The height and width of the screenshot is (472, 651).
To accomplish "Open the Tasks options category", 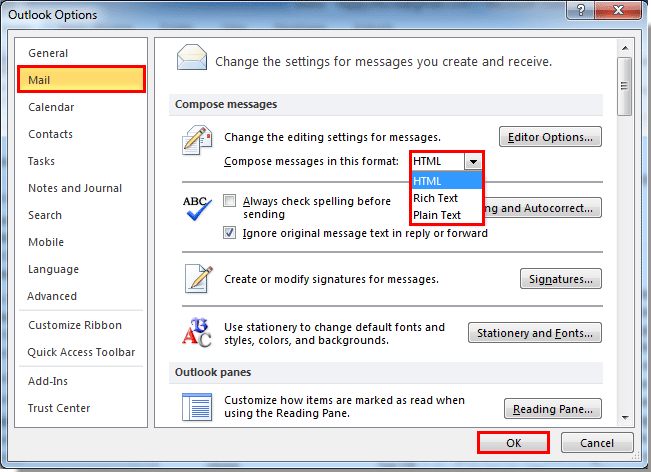I will click(81, 161).
